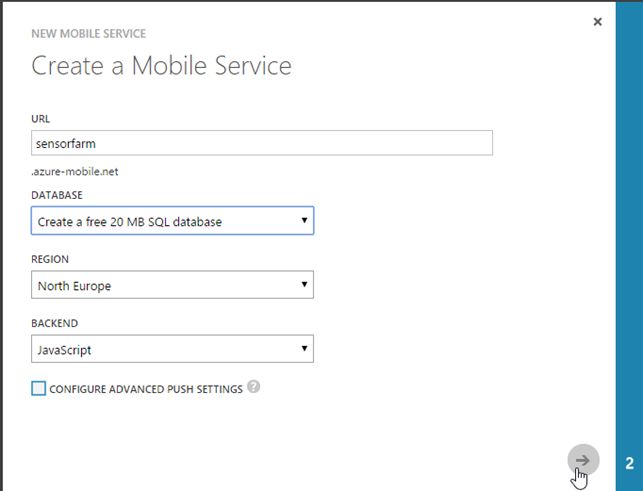Click the URL field containing sensorfarm
The height and width of the screenshot is (491, 643).
(x=262, y=143)
